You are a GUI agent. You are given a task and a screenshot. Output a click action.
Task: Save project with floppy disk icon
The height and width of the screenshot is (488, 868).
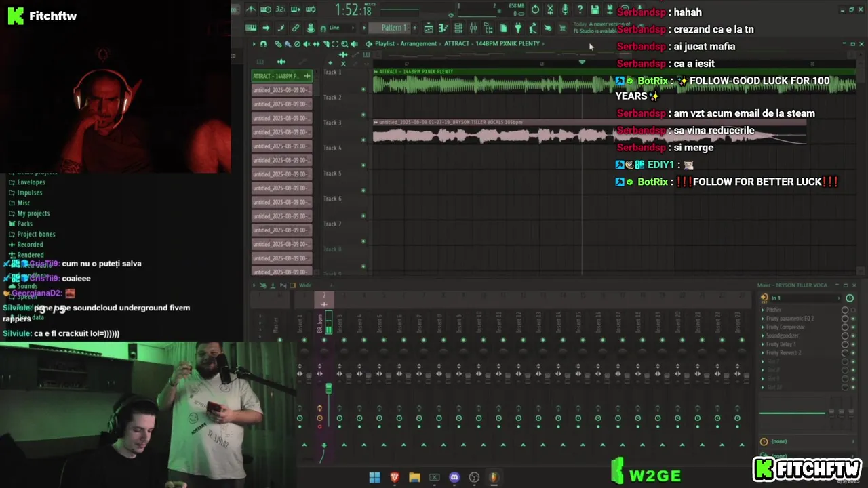(595, 9)
